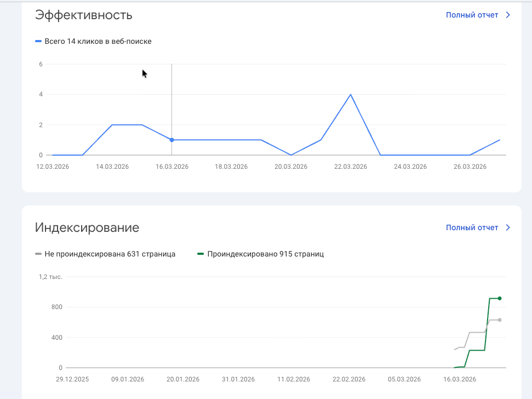Select legend text 'Всего 14 кликов в веб-поиске'

point(98,41)
